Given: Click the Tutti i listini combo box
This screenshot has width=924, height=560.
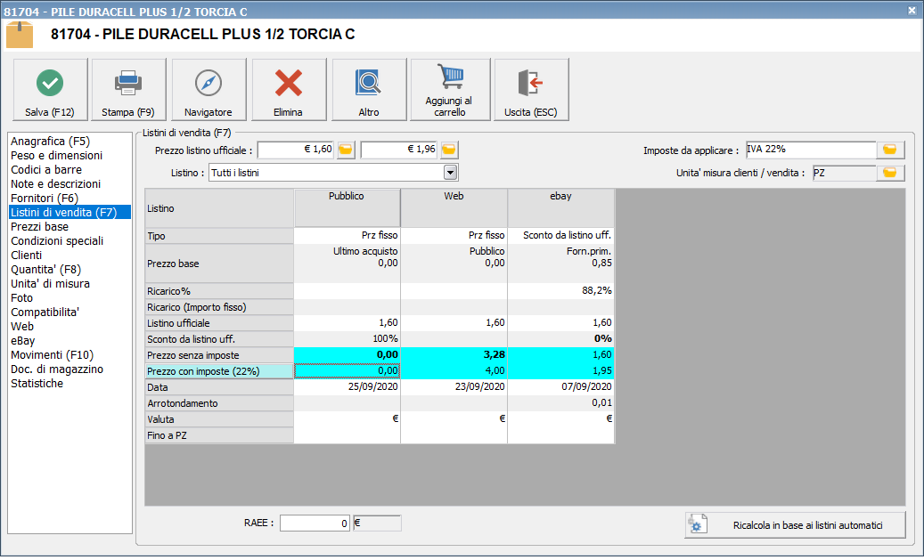Looking at the screenshot, I should coord(333,173).
